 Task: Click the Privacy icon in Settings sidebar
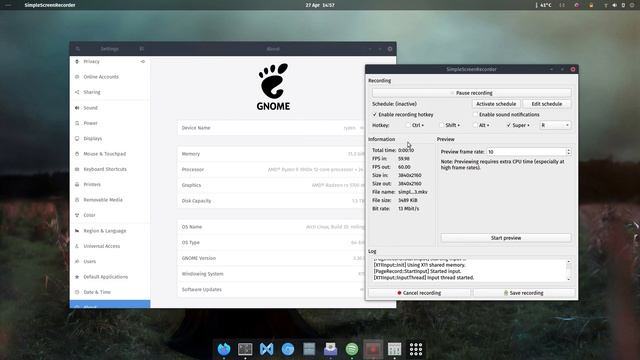click(77, 62)
